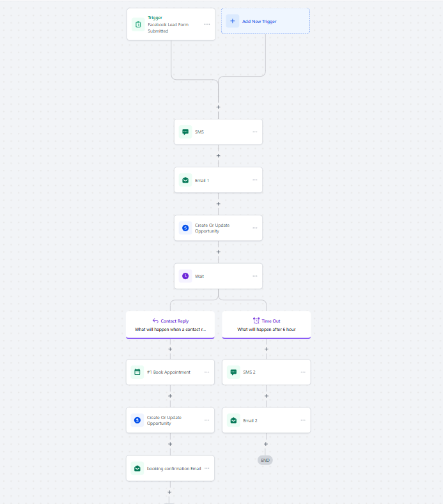Click the Email 1 envelope icon

(185, 180)
